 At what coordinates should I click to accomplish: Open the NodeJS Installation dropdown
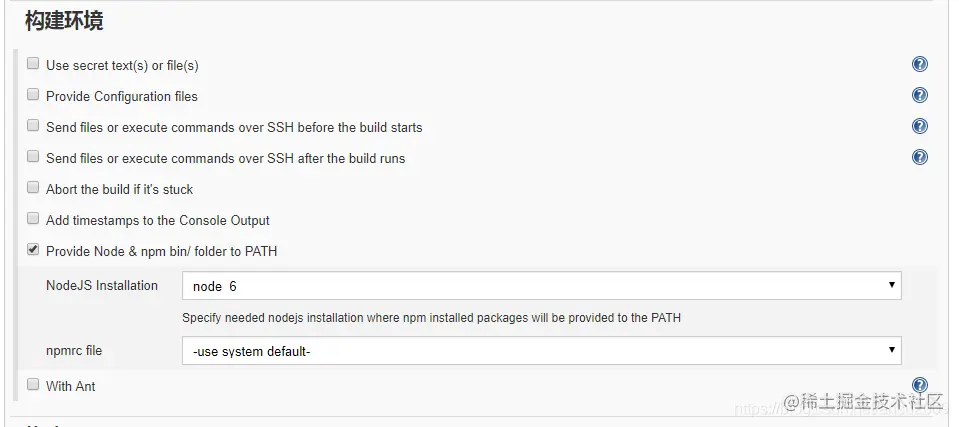pyautogui.click(x=541, y=286)
